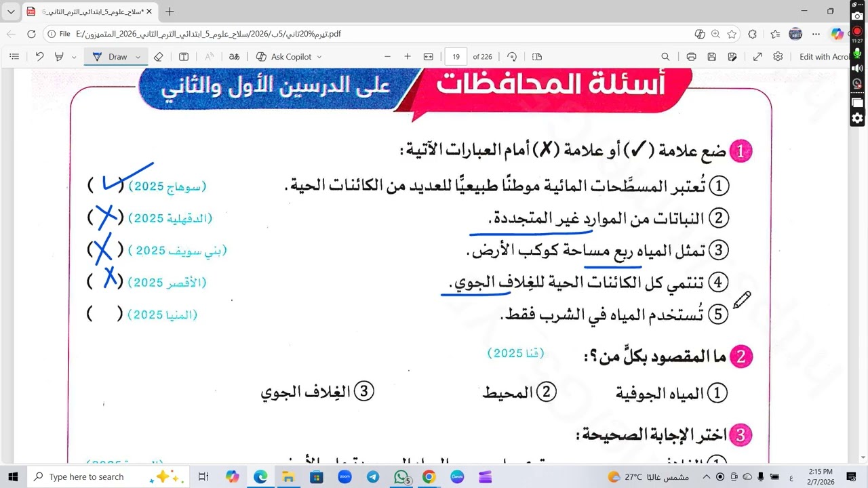The width and height of the screenshot is (868, 488).
Task: Click the text 'of 226' page count
Action: (x=483, y=57)
